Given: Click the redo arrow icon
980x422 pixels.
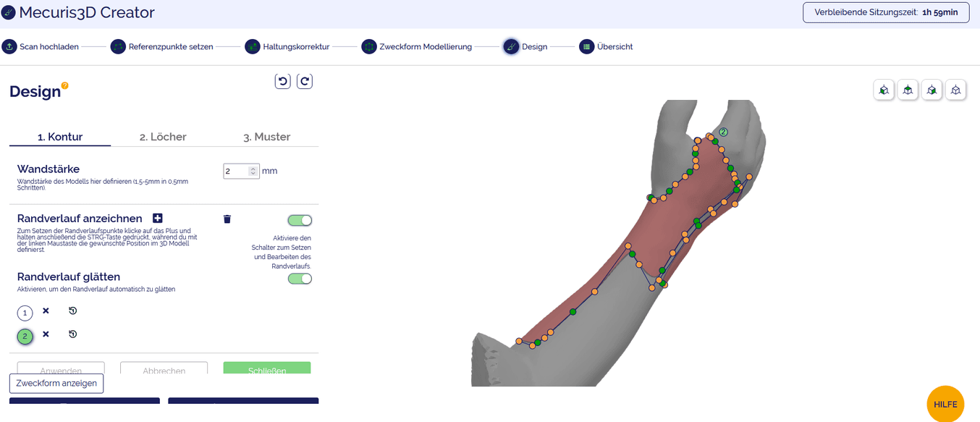Looking at the screenshot, I should click(x=305, y=81).
